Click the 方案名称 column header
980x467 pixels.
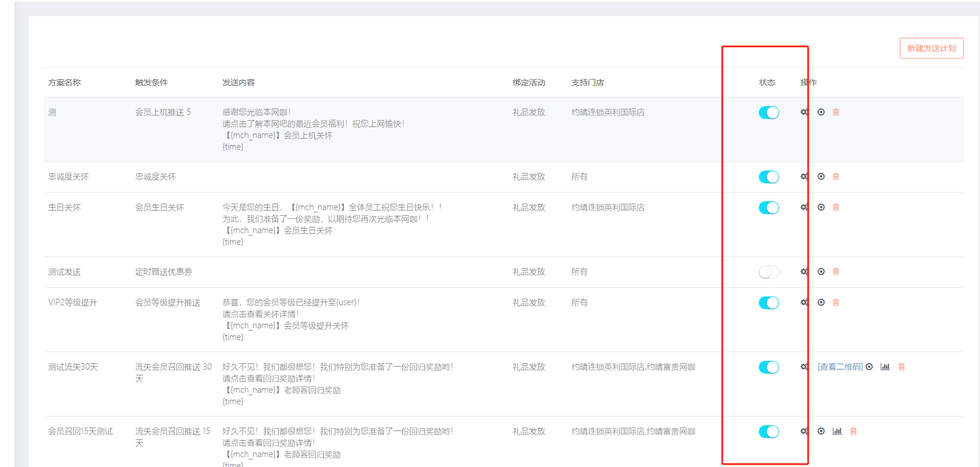pyautogui.click(x=64, y=82)
